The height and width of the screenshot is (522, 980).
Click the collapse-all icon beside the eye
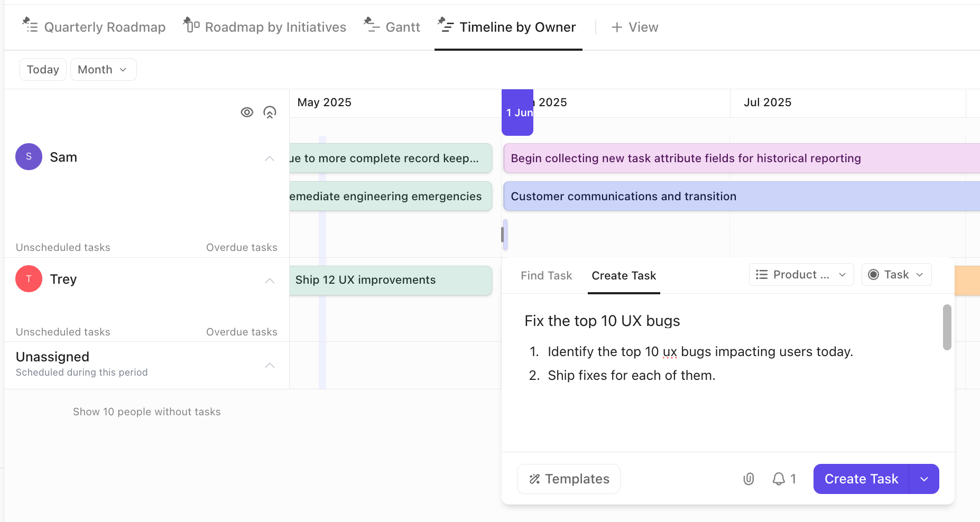click(x=270, y=112)
